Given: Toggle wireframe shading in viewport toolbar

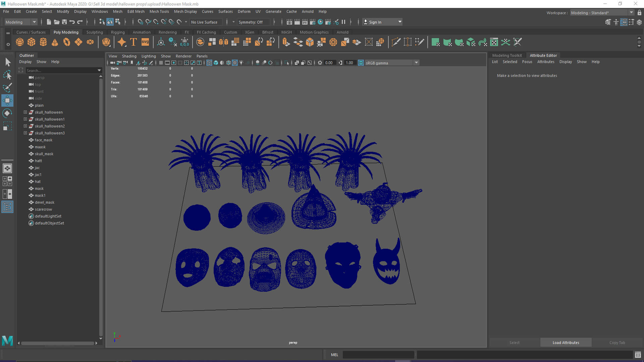Looking at the screenshot, I should point(209,63).
